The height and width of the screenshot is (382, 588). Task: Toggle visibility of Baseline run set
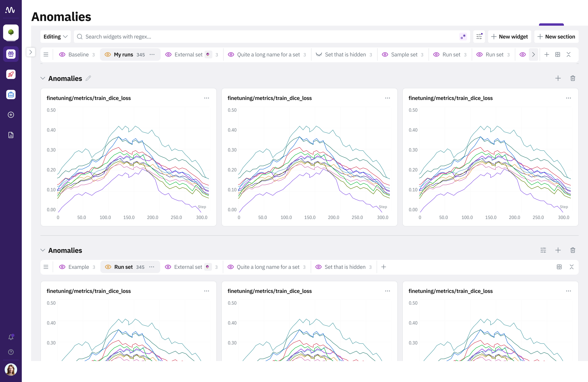click(62, 55)
